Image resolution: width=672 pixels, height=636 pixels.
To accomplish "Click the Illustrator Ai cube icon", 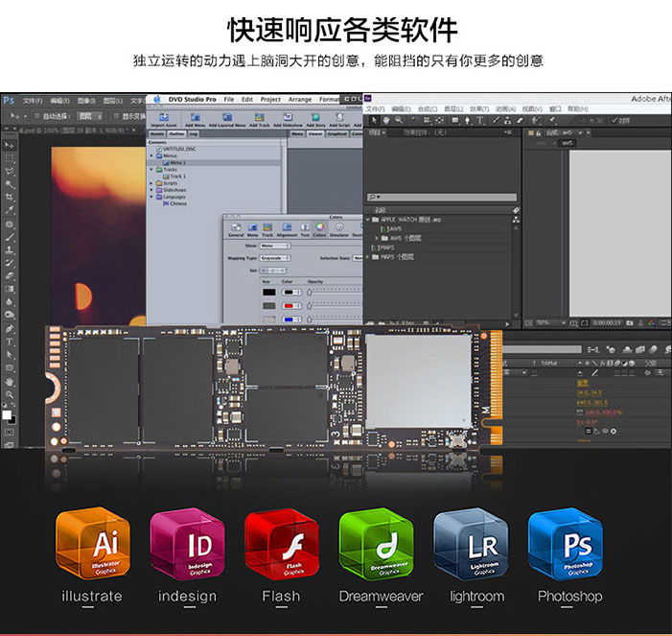I will click(93, 543).
